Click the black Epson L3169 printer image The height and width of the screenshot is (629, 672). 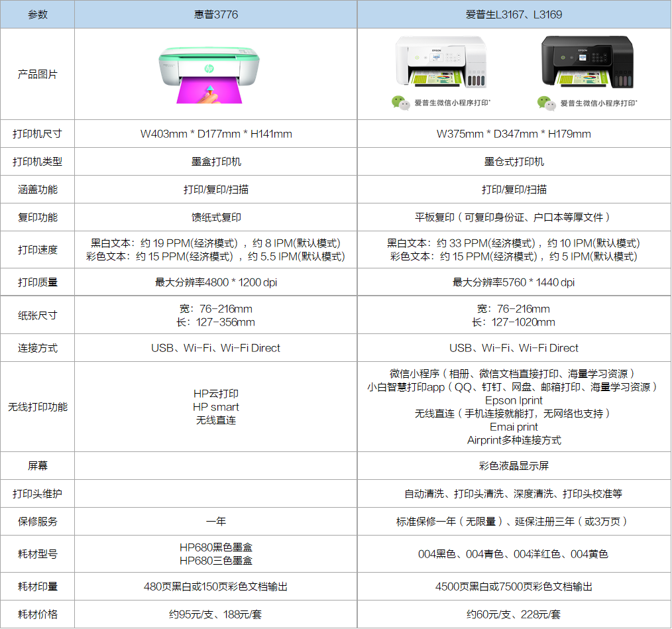point(587,62)
